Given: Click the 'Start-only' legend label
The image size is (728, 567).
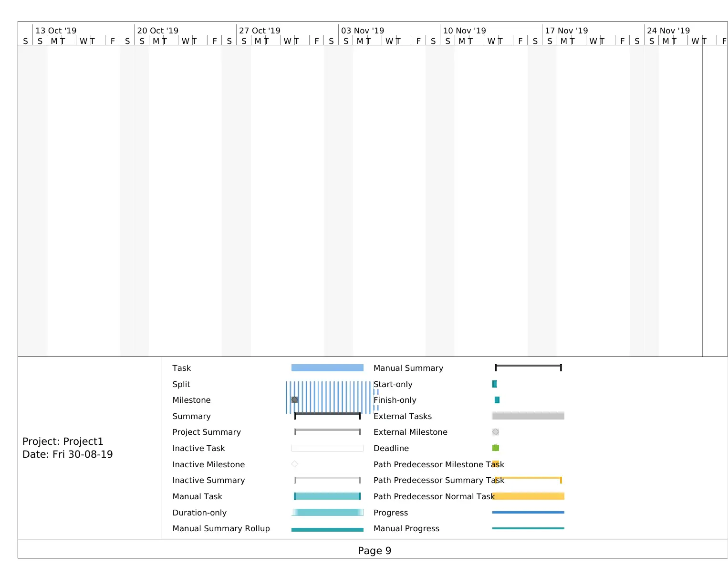Looking at the screenshot, I should click(x=393, y=384).
